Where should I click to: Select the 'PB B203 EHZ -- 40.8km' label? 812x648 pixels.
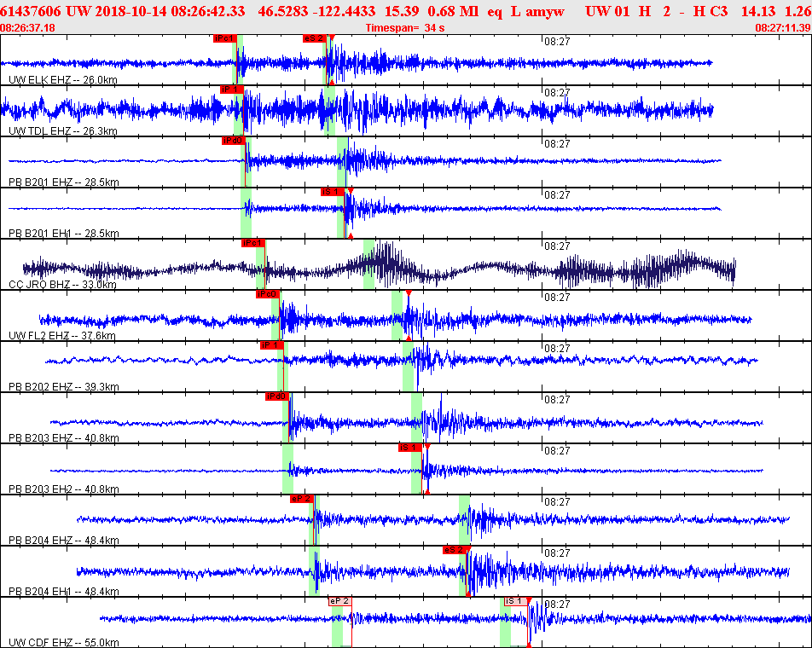[x=64, y=438]
